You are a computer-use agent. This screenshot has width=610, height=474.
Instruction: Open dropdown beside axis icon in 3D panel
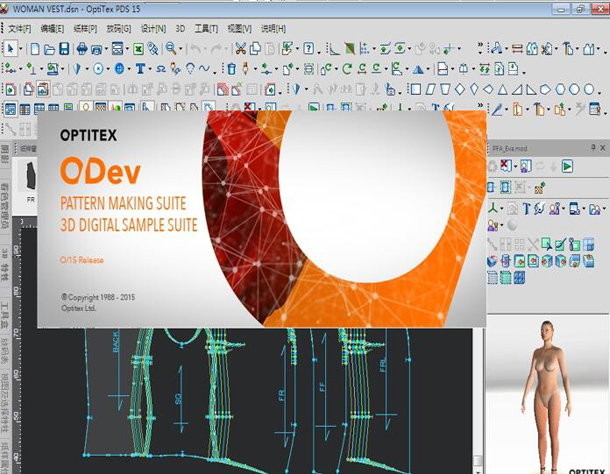click(501, 209)
